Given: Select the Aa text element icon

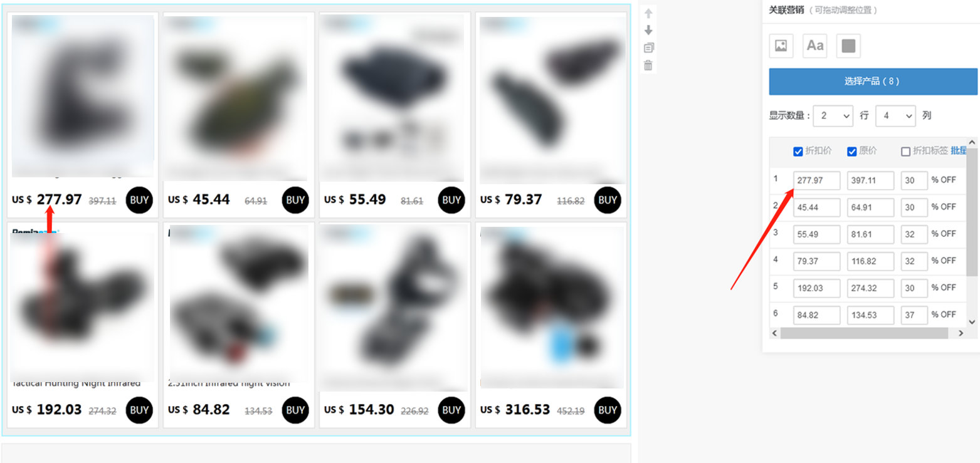Looking at the screenshot, I should click(x=814, y=46).
